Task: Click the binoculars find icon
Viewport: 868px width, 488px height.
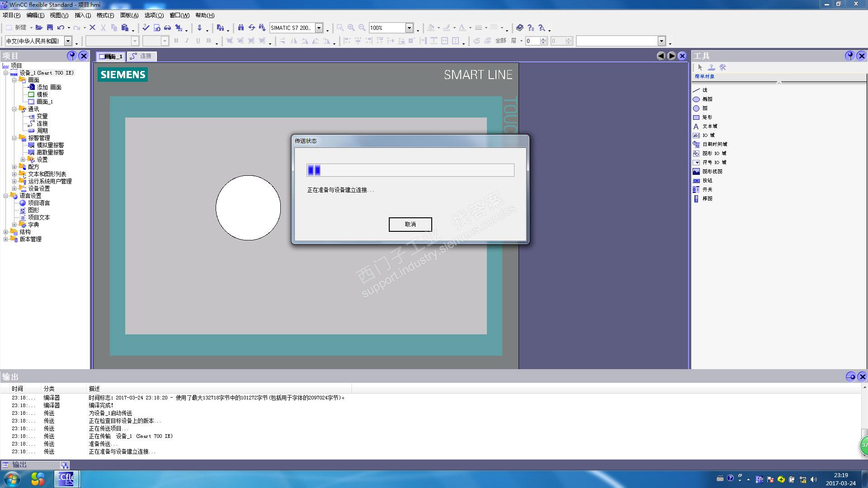Action: point(241,28)
